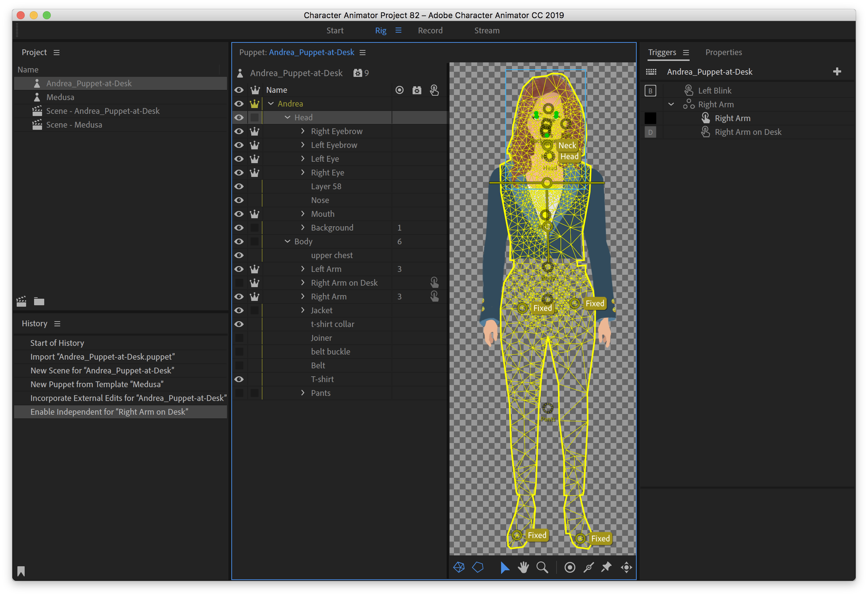Open the Project panel menu
The width and height of the screenshot is (868, 596).
pyautogui.click(x=57, y=53)
